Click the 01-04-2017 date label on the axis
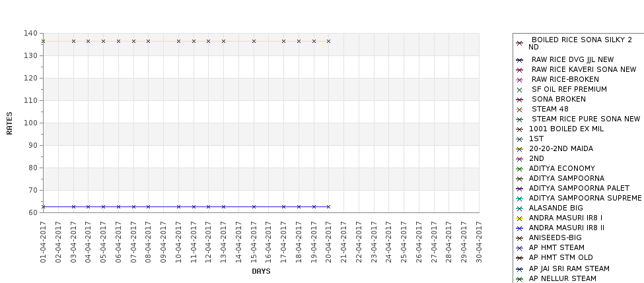The image size is (644, 283). [44, 242]
